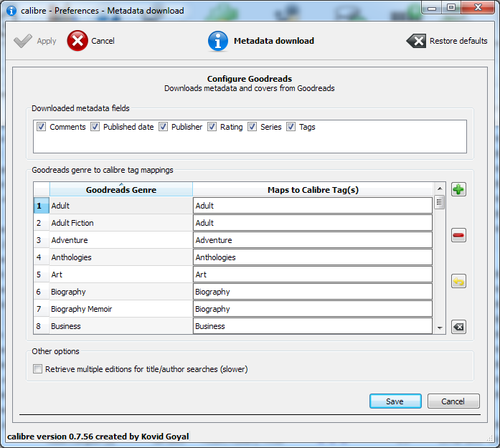This screenshot has width=500, height=448.
Task: Select row header number 4
Action: (42, 257)
